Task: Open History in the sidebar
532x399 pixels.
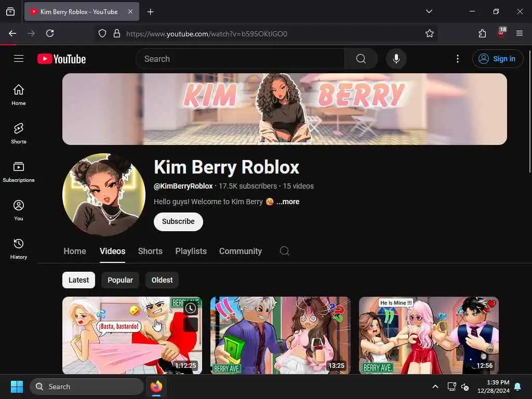Action: click(x=19, y=249)
